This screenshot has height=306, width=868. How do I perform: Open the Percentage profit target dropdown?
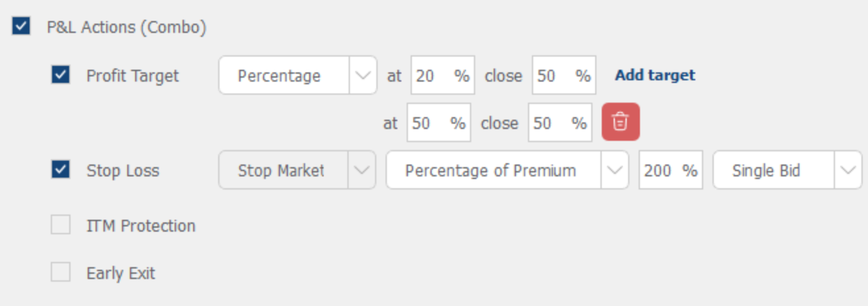pos(283,75)
